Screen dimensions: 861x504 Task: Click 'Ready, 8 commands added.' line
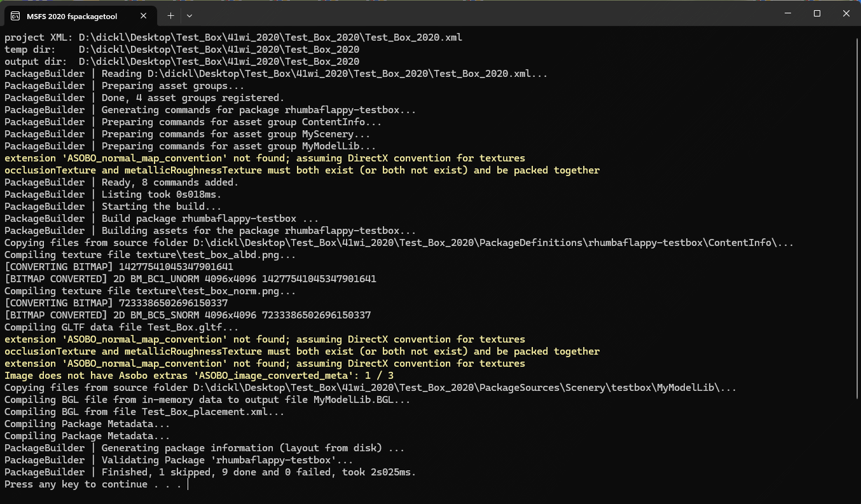point(121,182)
